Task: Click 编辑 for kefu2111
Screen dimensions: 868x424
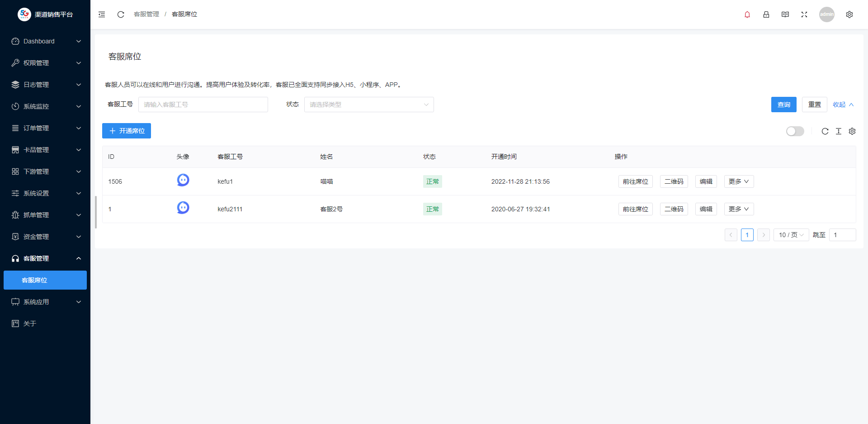Action: (706, 209)
